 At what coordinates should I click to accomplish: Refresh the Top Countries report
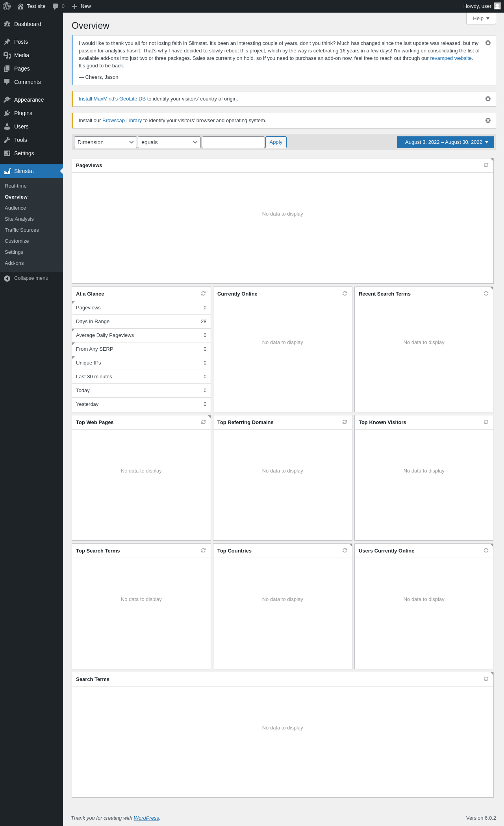pos(345,551)
